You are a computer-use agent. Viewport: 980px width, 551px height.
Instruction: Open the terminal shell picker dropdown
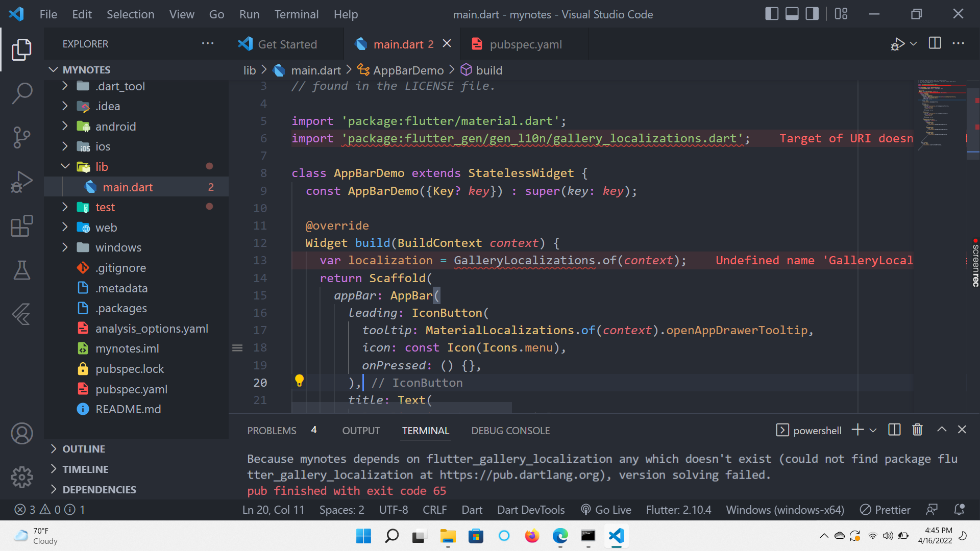874,430
